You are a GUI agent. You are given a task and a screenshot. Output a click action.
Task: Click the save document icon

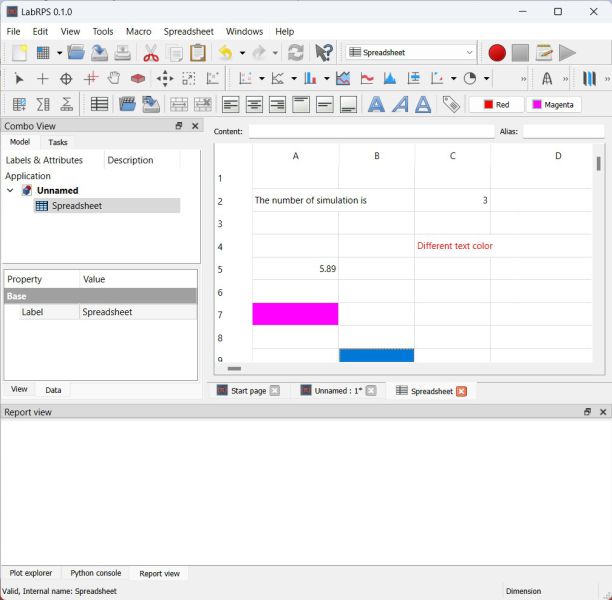click(x=99, y=53)
